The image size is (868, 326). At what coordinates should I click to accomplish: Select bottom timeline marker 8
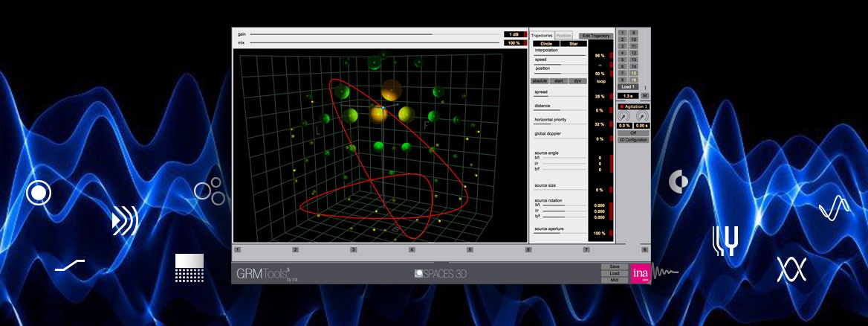click(x=644, y=250)
